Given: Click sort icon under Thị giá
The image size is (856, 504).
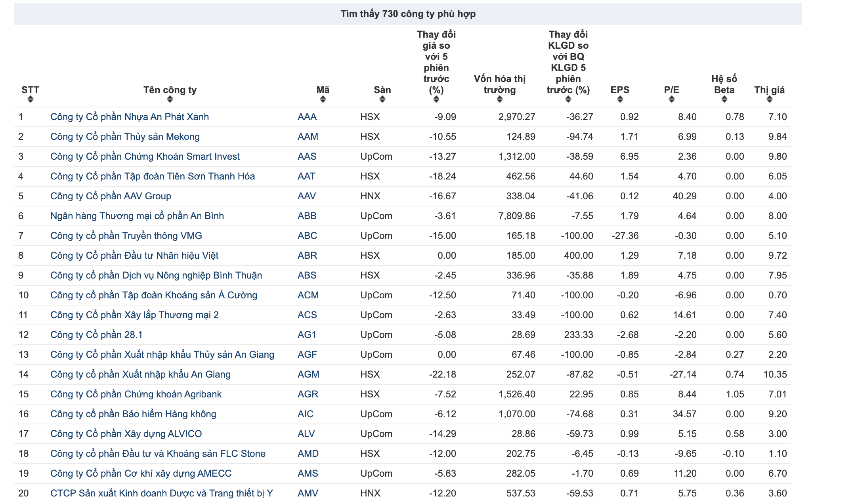Looking at the screenshot, I should [x=769, y=99].
